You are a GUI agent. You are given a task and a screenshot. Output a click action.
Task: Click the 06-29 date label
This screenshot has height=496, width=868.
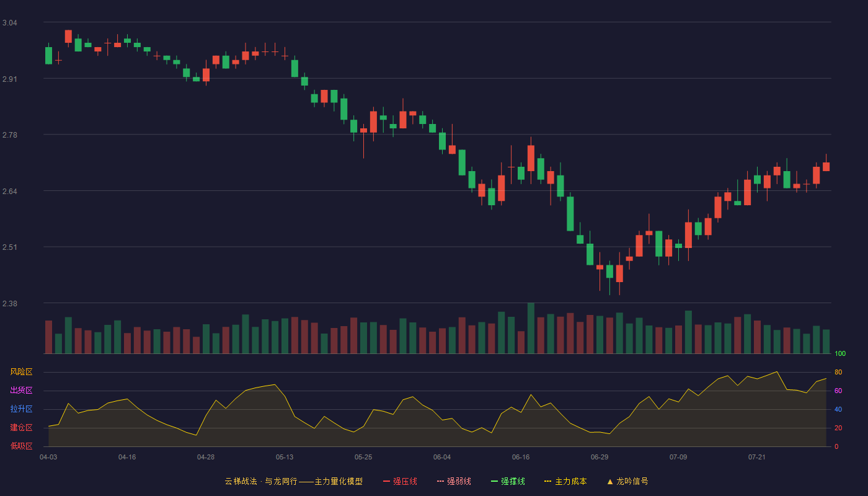(x=600, y=457)
